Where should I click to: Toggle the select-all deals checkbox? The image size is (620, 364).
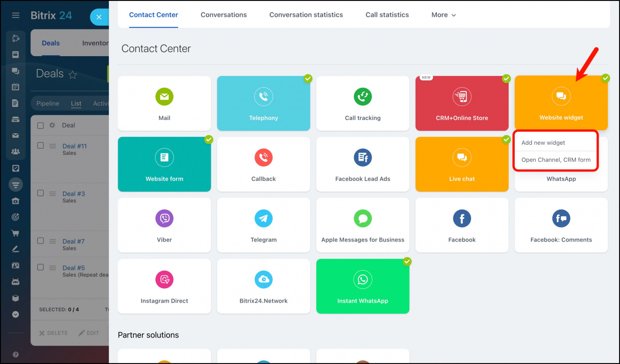41,125
